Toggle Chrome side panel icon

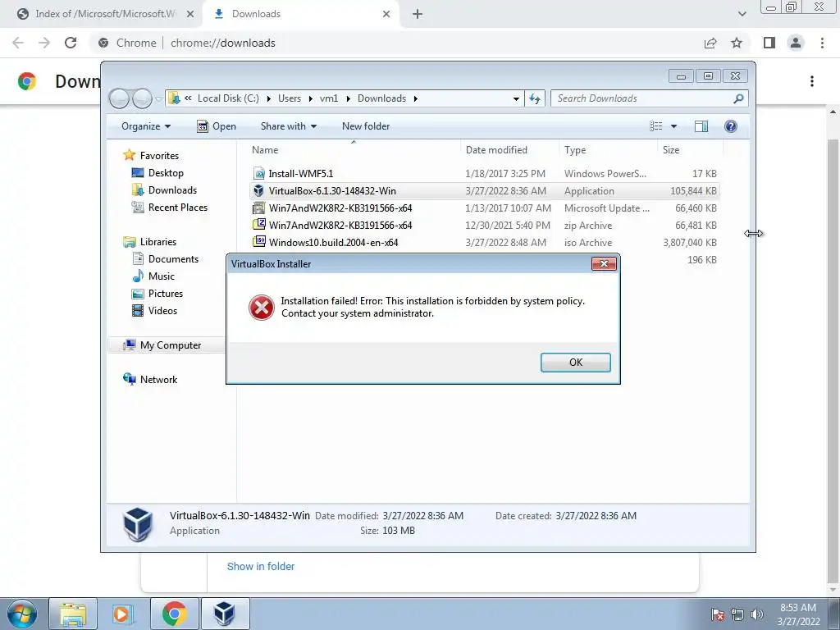pyautogui.click(x=769, y=43)
